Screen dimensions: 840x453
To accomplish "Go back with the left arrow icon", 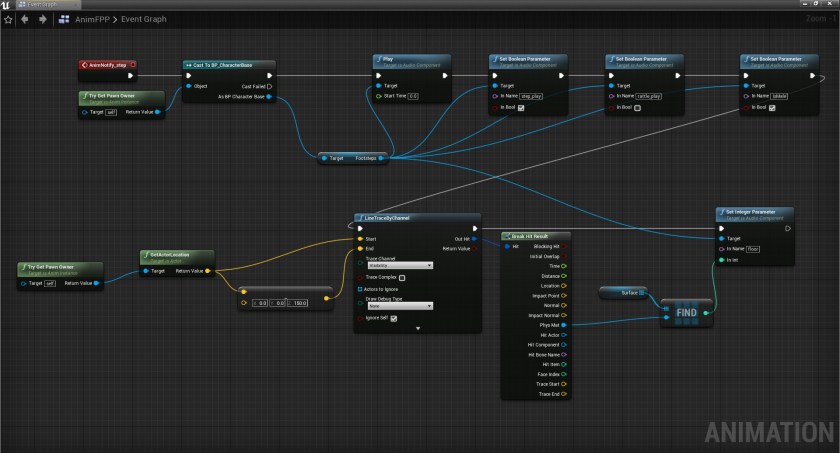I will click(x=25, y=18).
